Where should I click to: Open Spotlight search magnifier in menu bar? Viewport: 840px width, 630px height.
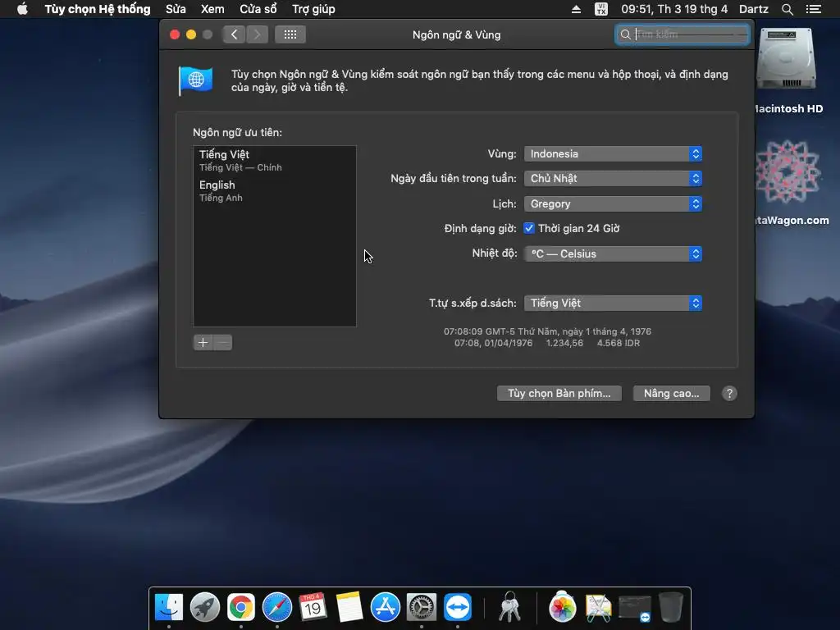point(787,9)
